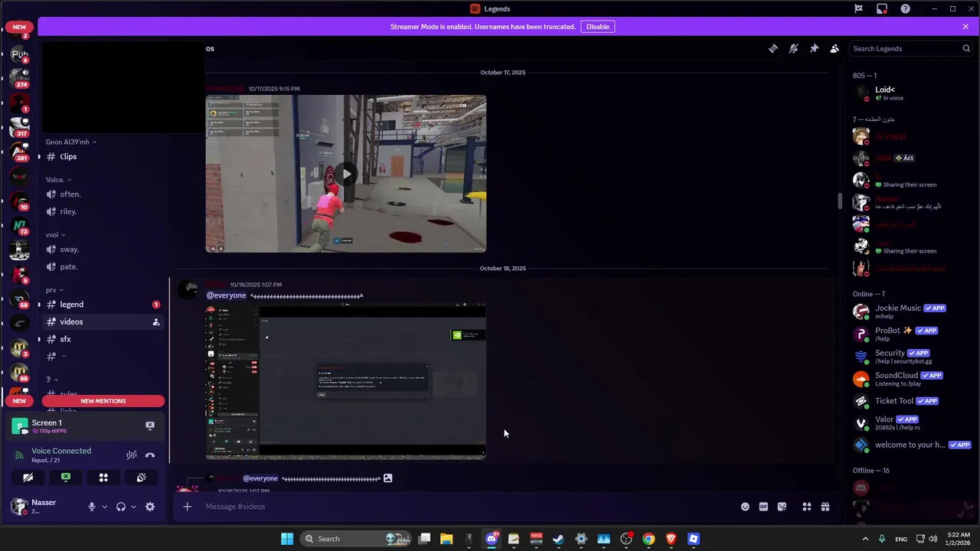Open SoundCloud bot member entry
This screenshot has height=551, width=980.
(x=911, y=379)
